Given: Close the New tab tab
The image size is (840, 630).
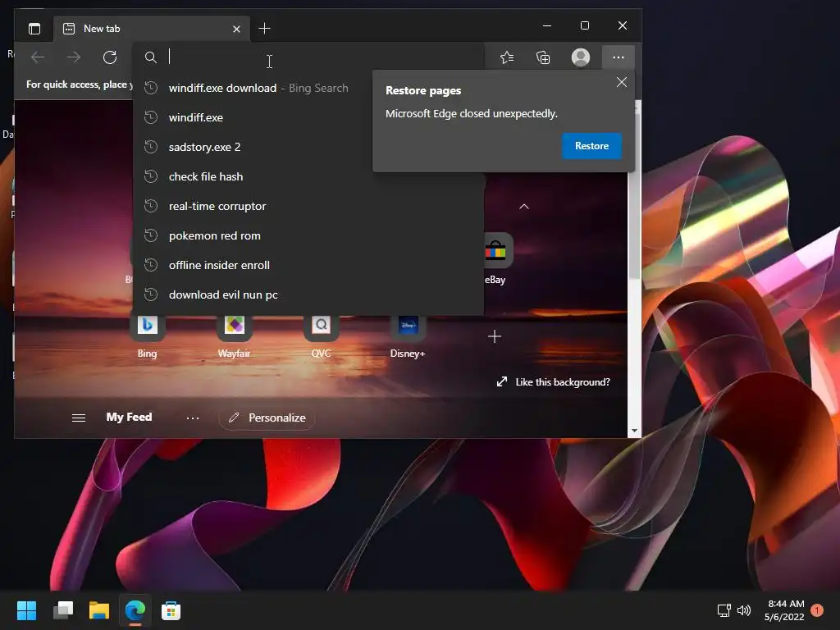Looking at the screenshot, I should pos(236,29).
